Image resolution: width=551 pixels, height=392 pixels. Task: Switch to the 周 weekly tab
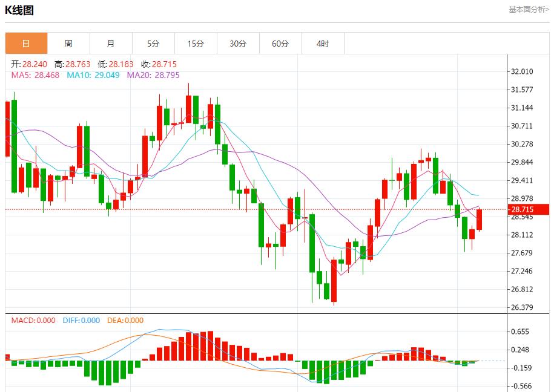click(68, 44)
